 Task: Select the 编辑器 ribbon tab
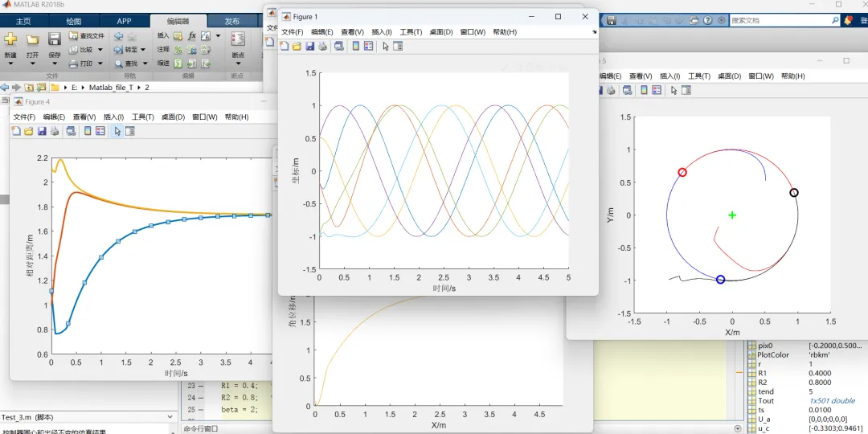(178, 22)
